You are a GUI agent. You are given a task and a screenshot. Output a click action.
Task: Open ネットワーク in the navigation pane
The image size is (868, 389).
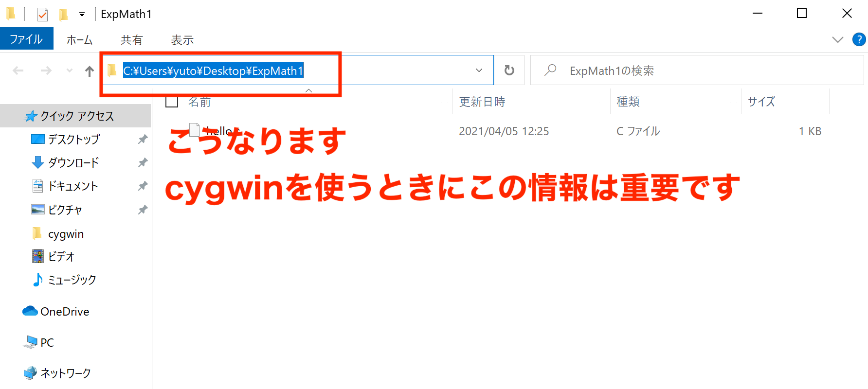66,373
